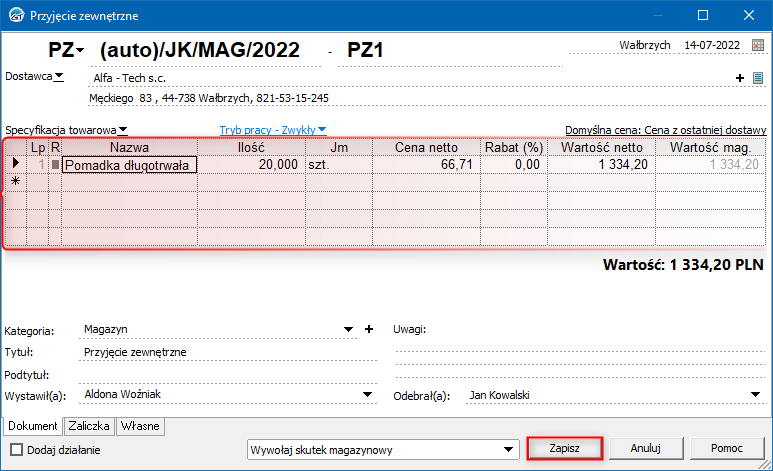773x471 pixels.
Task: Click the quantity cell 20,000
Action: click(x=251, y=165)
